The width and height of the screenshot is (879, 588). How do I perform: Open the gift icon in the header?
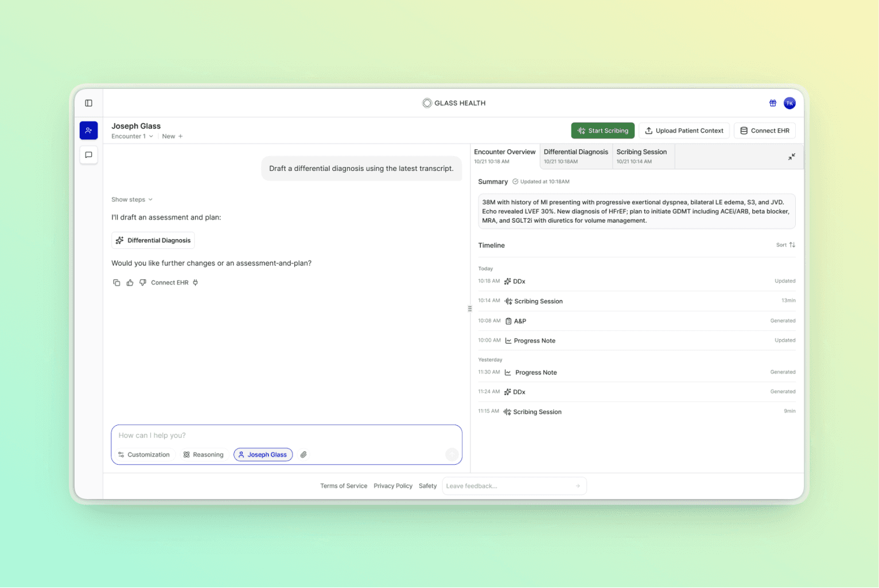tap(773, 103)
